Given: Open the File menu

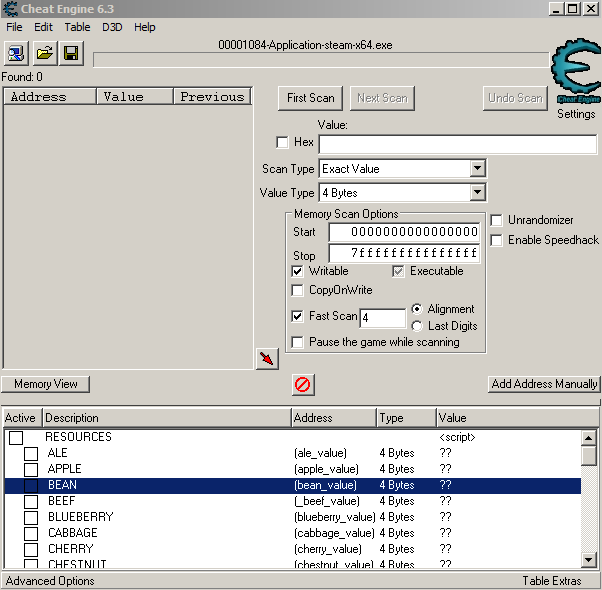Looking at the screenshot, I should [14, 27].
